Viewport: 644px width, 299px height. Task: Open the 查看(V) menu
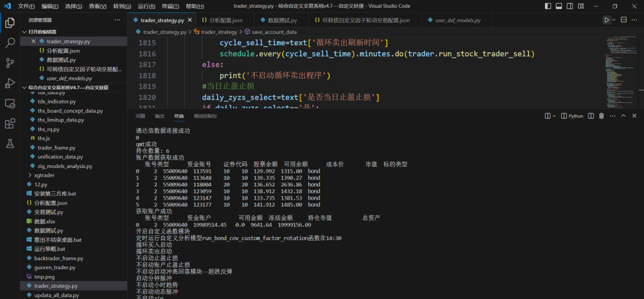click(x=98, y=6)
